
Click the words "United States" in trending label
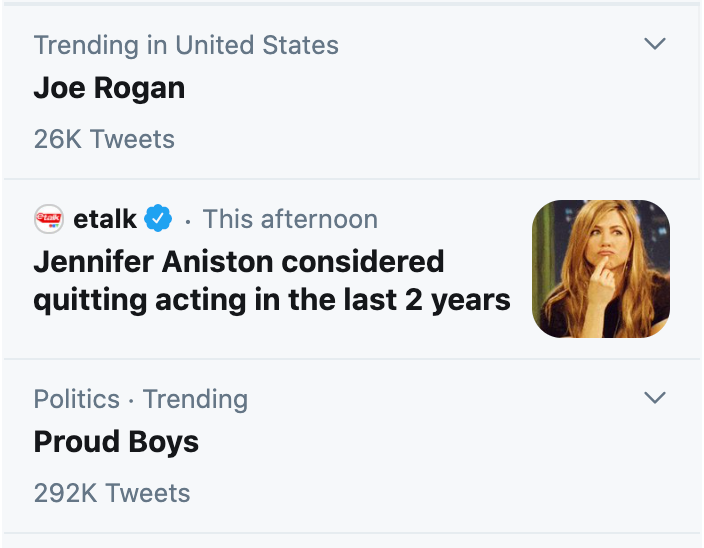pyautogui.click(x=257, y=45)
